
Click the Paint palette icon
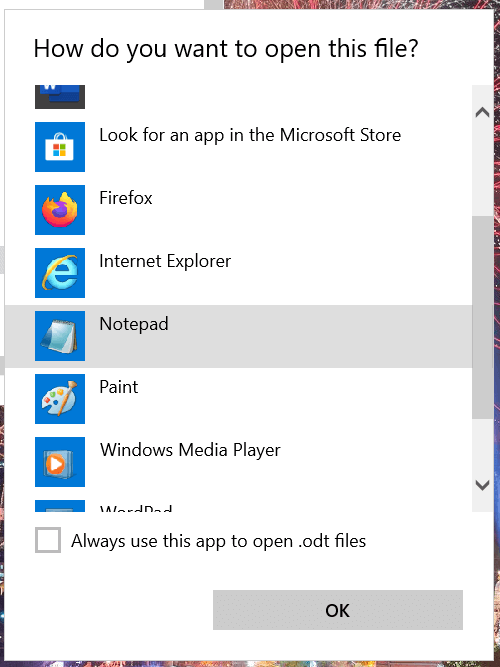tap(60, 399)
